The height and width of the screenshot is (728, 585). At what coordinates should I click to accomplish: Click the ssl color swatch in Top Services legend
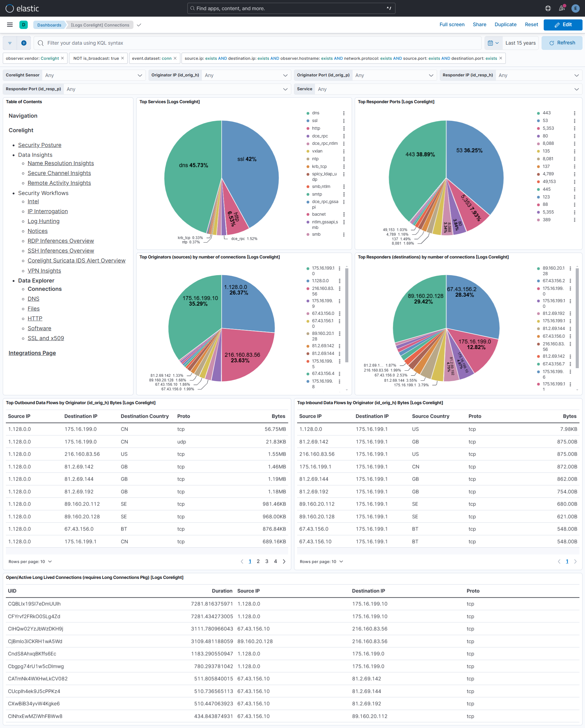308,120
